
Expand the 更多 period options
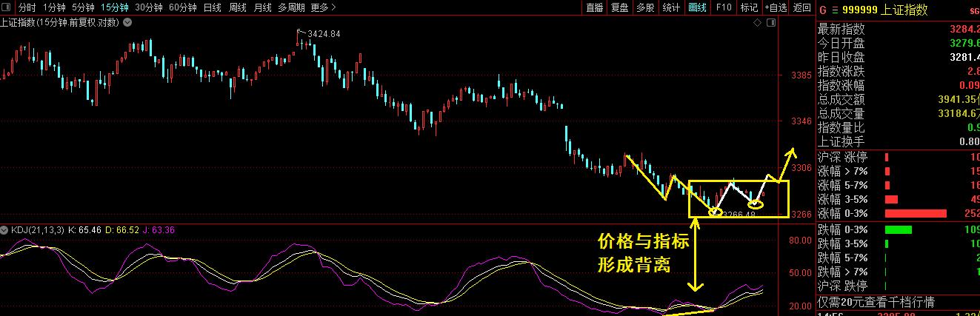point(324,7)
